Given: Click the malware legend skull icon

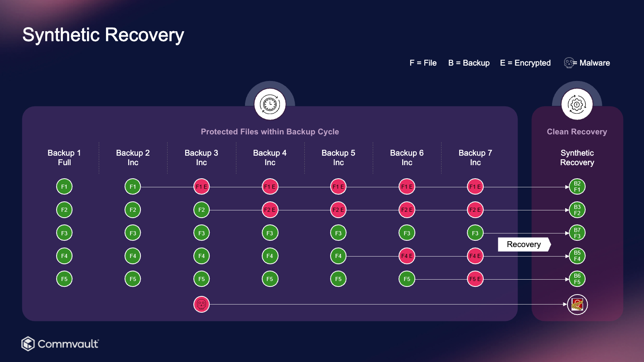Looking at the screenshot, I should 569,63.
